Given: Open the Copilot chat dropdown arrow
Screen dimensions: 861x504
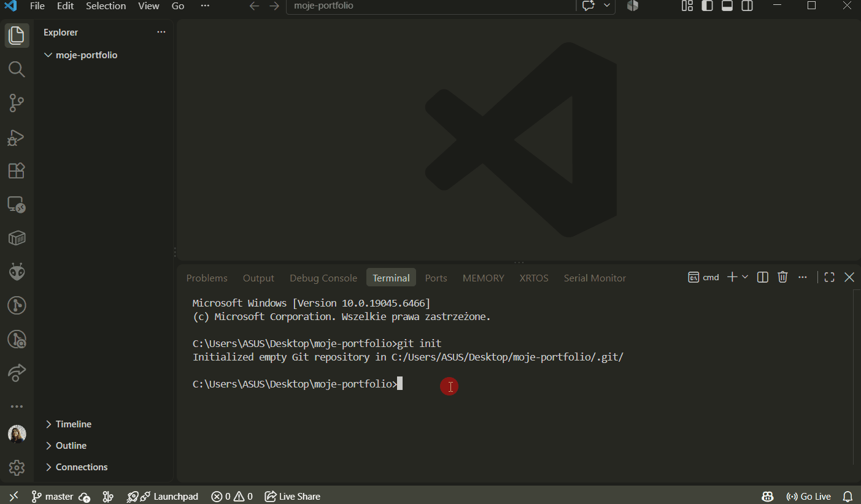Looking at the screenshot, I should 607,6.
